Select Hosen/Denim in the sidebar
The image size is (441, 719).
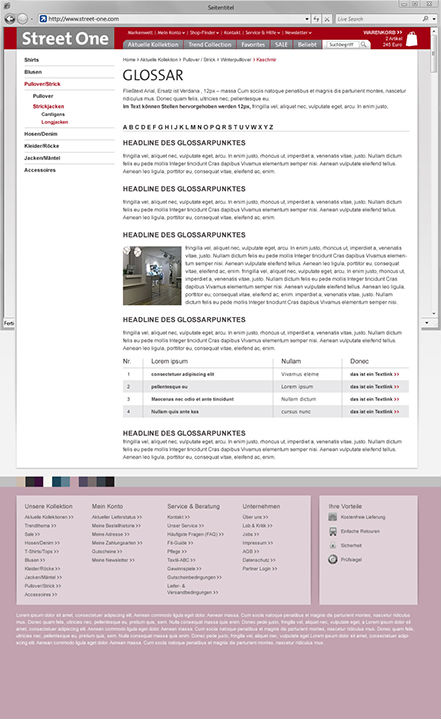click(x=41, y=134)
